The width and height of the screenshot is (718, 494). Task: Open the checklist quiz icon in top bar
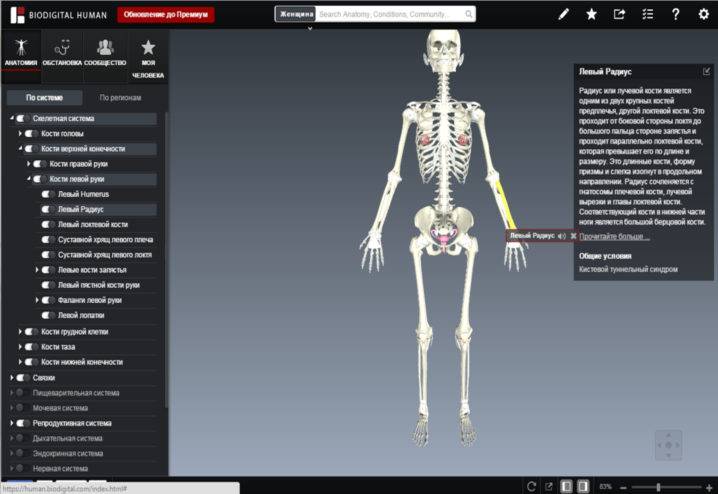(x=647, y=14)
